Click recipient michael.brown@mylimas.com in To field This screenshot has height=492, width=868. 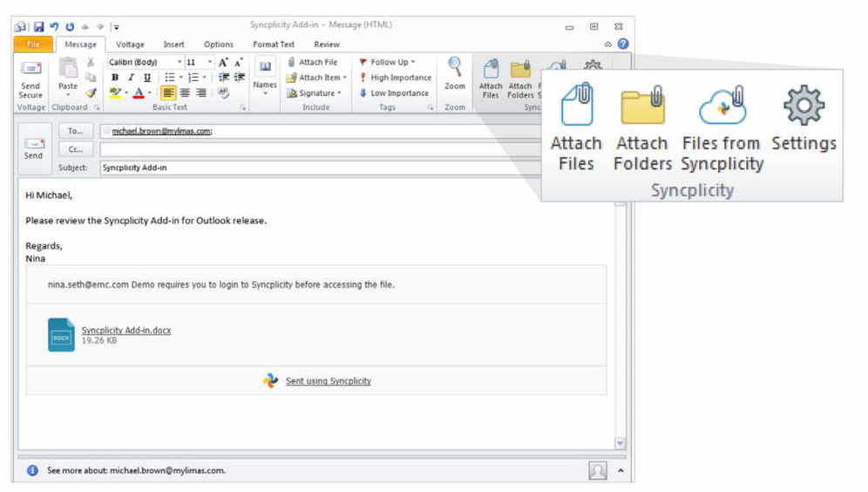pyautogui.click(x=161, y=132)
